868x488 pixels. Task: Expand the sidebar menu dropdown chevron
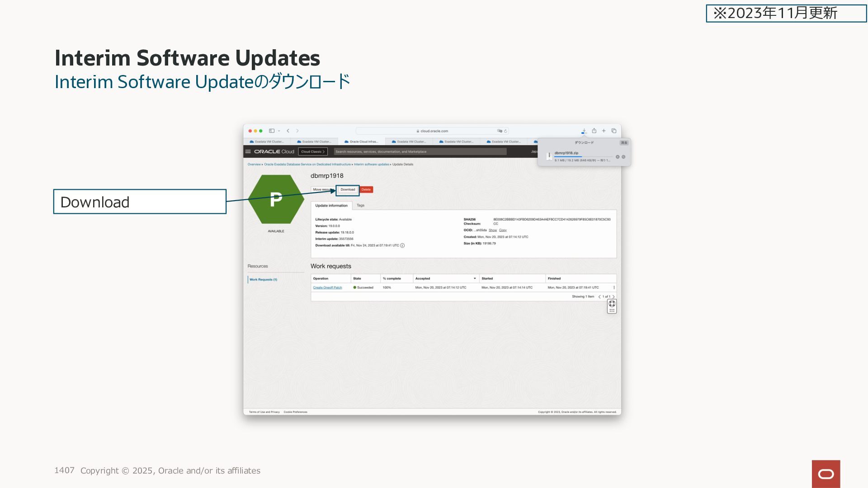(x=279, y=131)
